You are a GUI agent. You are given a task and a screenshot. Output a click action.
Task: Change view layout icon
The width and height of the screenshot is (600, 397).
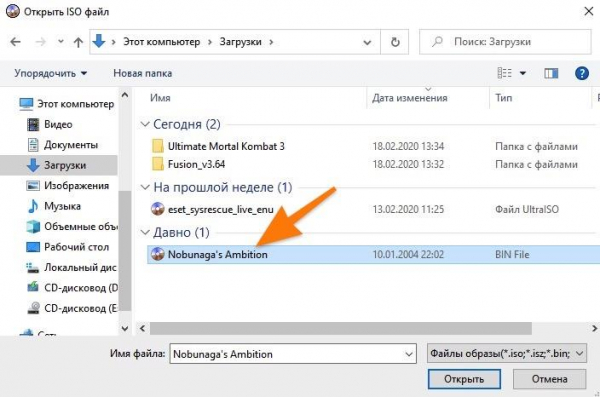[x=504, y=73]
